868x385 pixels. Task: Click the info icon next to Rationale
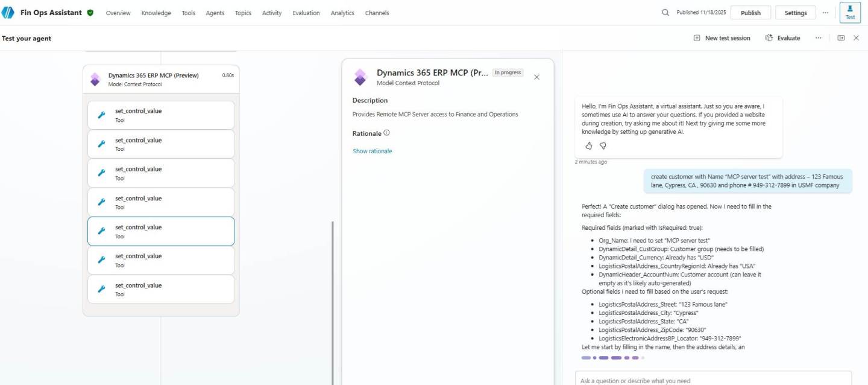click(386, 133)
